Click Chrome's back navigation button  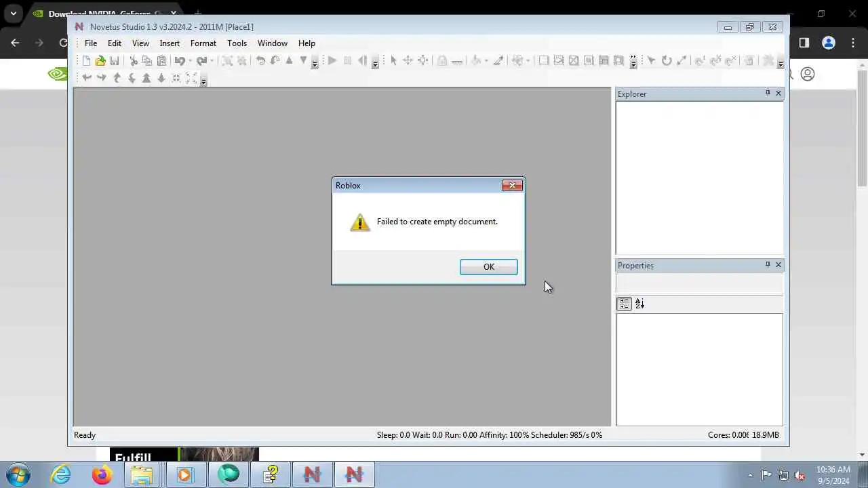click(16, 43)
